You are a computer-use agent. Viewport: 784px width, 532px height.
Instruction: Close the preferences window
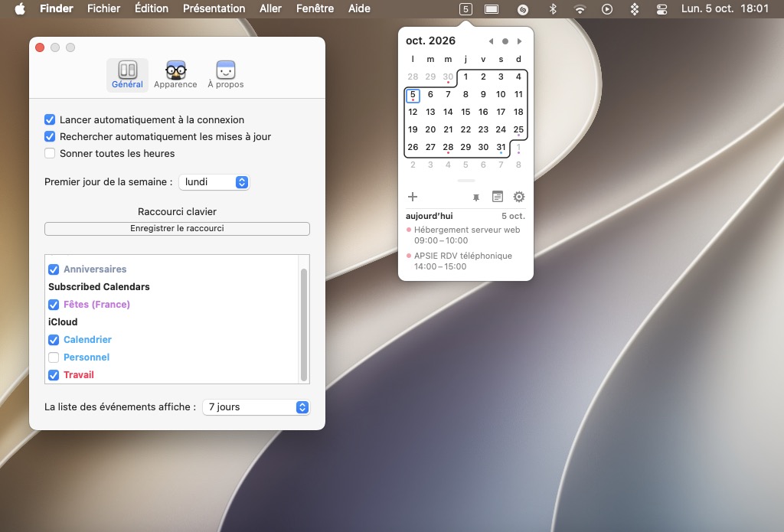pyautogui.click(x=40, y=47)
